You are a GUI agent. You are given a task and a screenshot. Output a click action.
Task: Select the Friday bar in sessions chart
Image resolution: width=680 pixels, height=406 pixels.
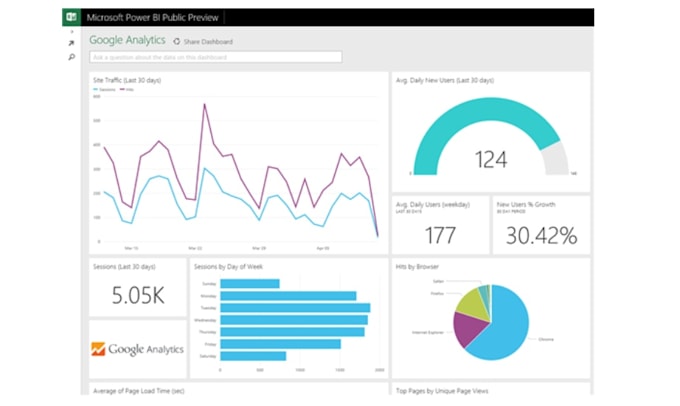click(x=281, y=344)
